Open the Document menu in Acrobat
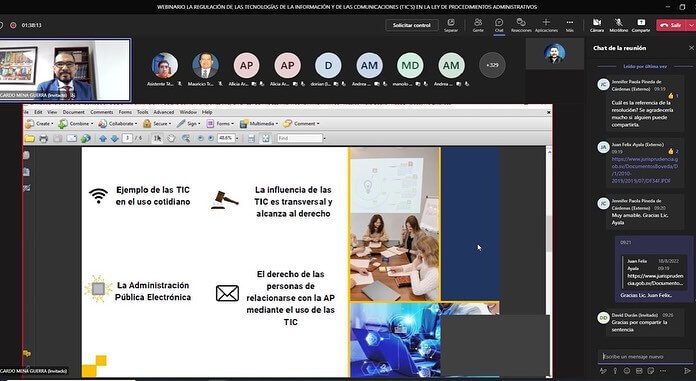 (73, 112)
